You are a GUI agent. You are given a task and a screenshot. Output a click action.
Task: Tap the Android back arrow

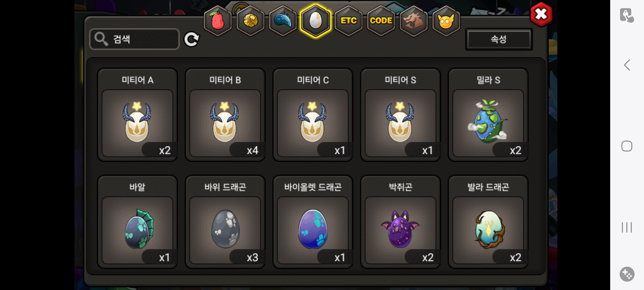pyautogui.click(x=627, y=65)
